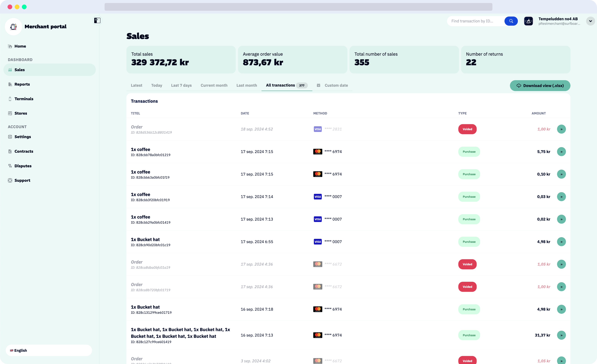The image size is (597, 364).
Task: Open details for voided 1,05 kr 17 sep order
Action: [x=561, y=264]
